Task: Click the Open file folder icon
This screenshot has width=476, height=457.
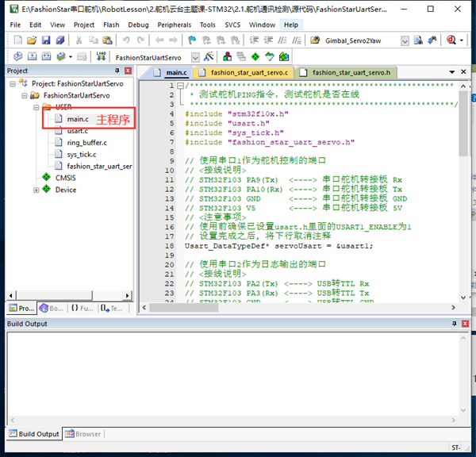Action: tap(32, 40)
